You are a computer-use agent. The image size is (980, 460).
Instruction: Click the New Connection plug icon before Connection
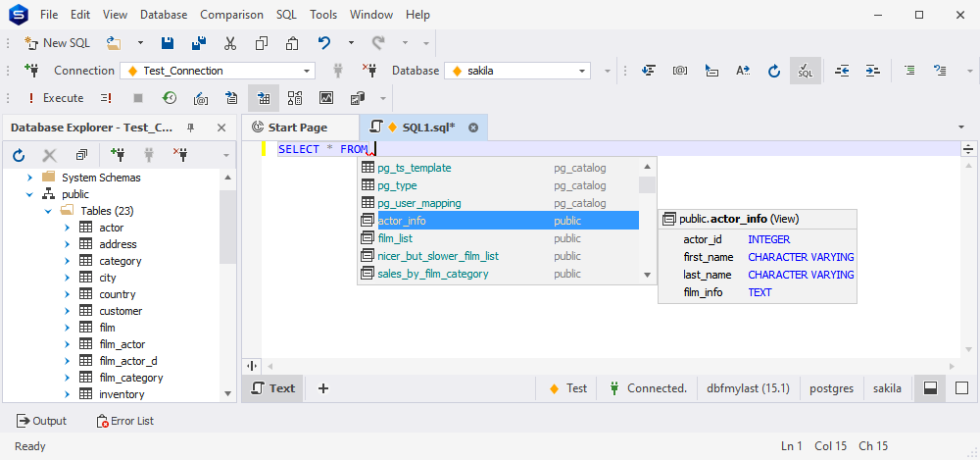pyautogui.click(x=31, y=71)
